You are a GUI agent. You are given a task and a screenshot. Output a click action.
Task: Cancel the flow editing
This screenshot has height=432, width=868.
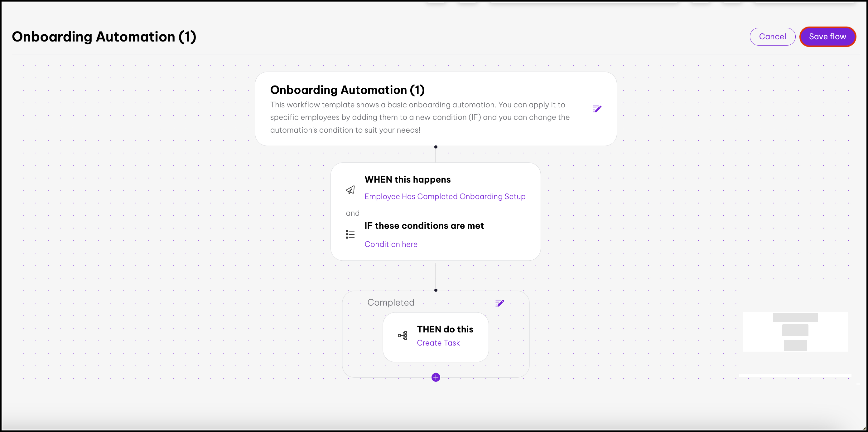(772, 37)
